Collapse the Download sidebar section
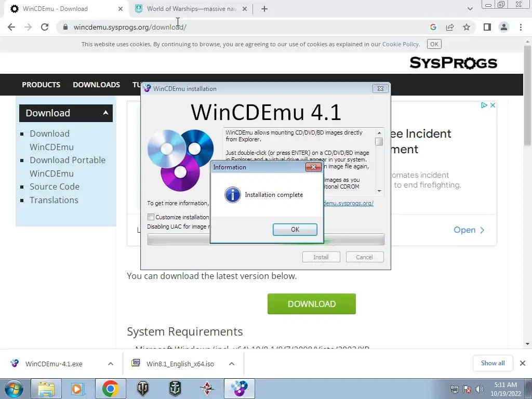The image size is (532, 399). coord(105,113)
